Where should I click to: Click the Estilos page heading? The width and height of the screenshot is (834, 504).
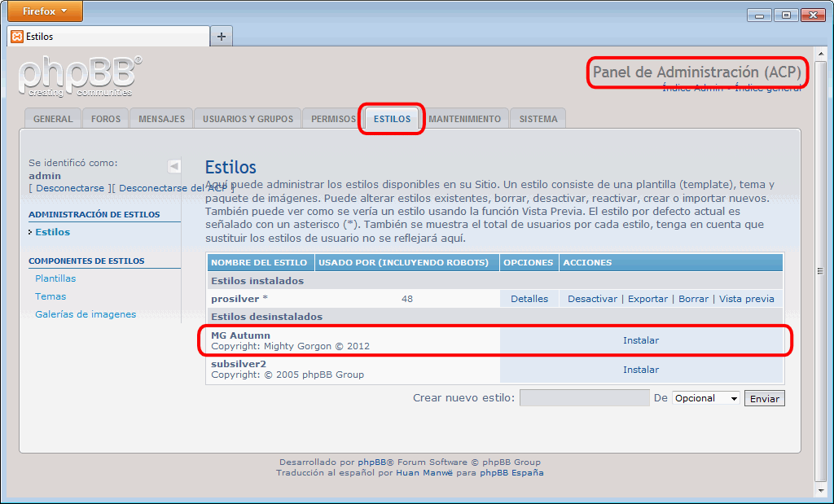pos(230,167)
